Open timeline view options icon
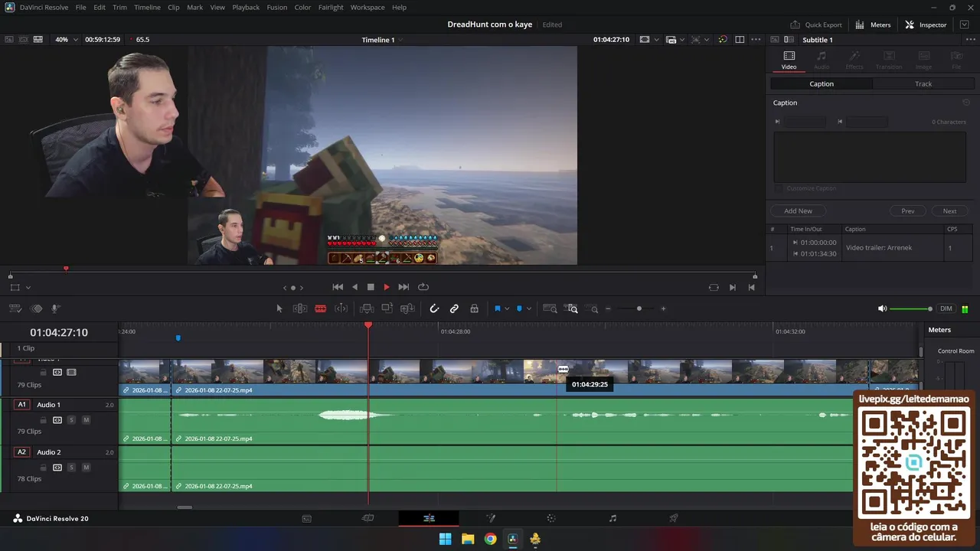 coord(15,308)
